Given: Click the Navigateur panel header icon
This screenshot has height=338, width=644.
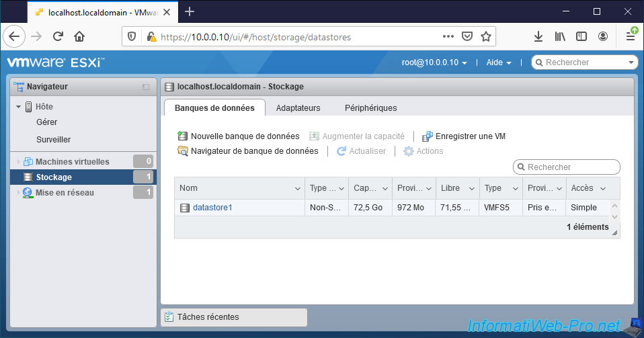Looking at the screenshot, I should [19, 87].
